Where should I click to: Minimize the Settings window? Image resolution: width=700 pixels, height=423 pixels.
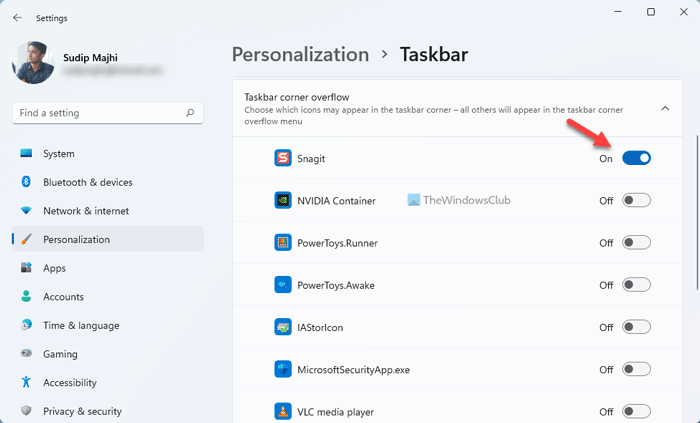pos(618,12)
